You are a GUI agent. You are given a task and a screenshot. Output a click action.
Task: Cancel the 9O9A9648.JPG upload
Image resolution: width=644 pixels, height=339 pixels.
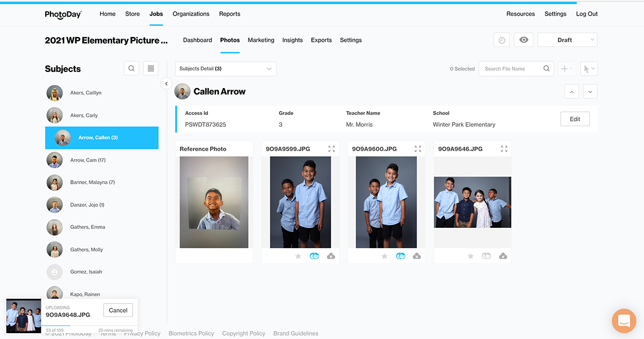click(x=118, y=310)
